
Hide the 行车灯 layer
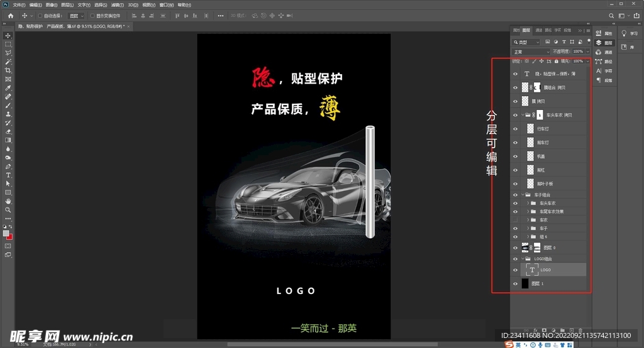click(516, 129)
